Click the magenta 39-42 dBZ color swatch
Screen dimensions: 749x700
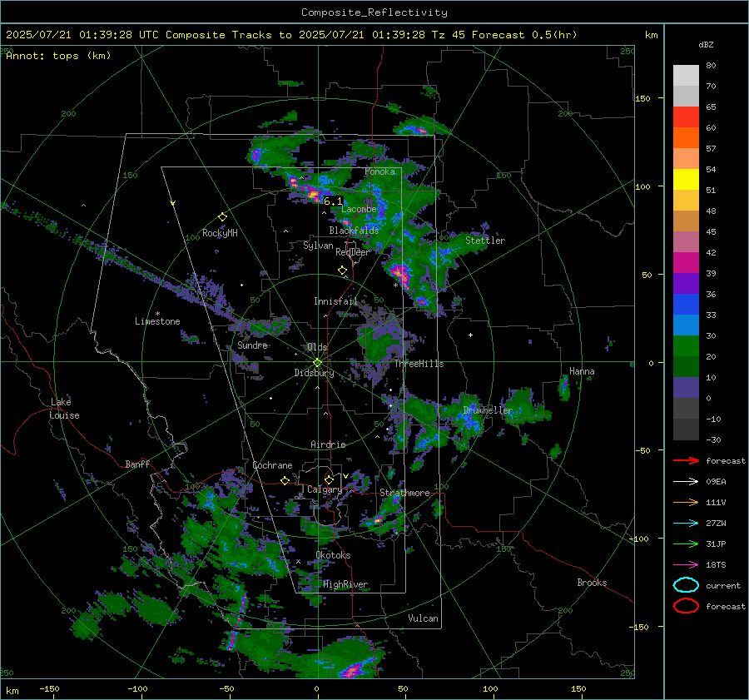686,263
